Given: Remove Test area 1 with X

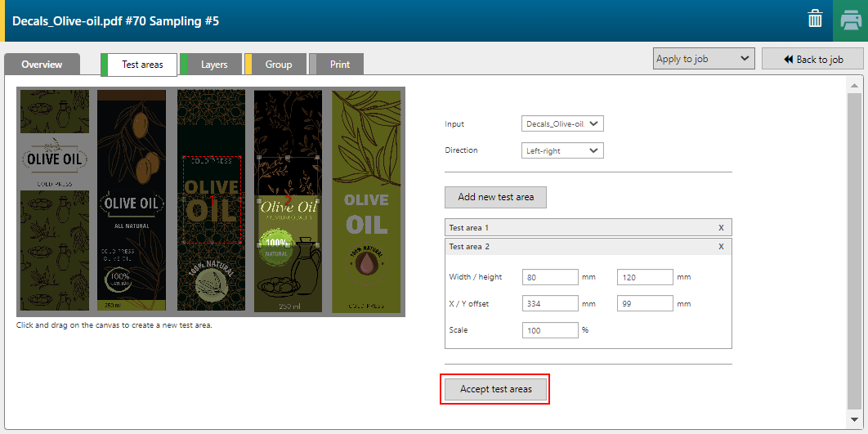Looking at the screenshot, I should tap(720, 228).
